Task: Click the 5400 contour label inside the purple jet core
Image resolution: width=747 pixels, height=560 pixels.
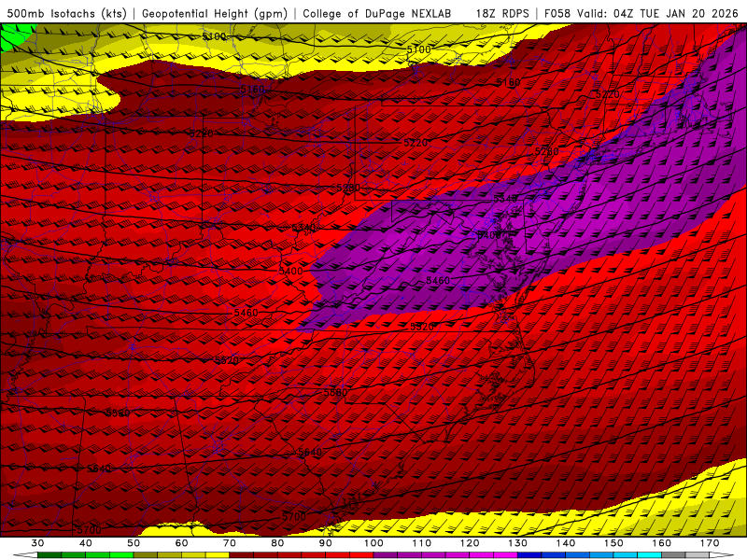Action: (489, 235)
